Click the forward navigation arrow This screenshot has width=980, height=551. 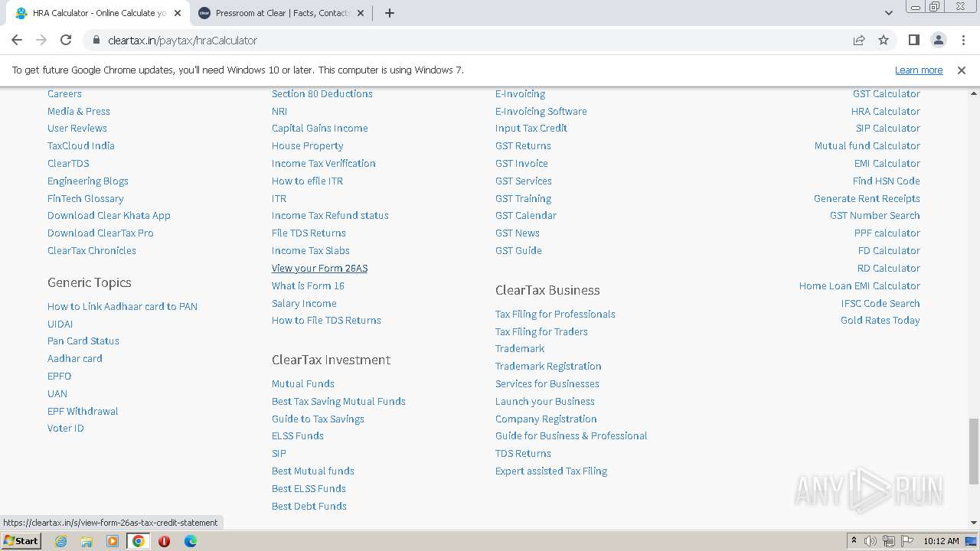pos(41,40)
